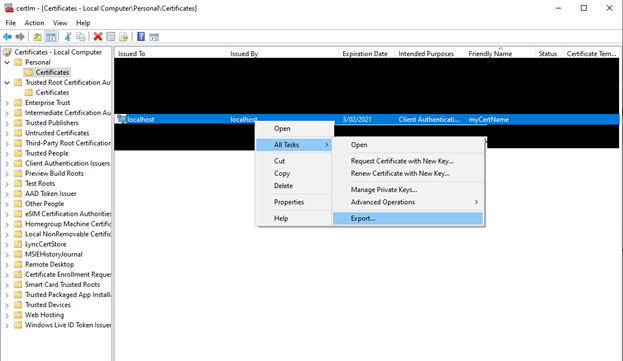Screen dimensions: 623x361
Task: Select Renew Certificate with New Key
Action: click(408, 174)
